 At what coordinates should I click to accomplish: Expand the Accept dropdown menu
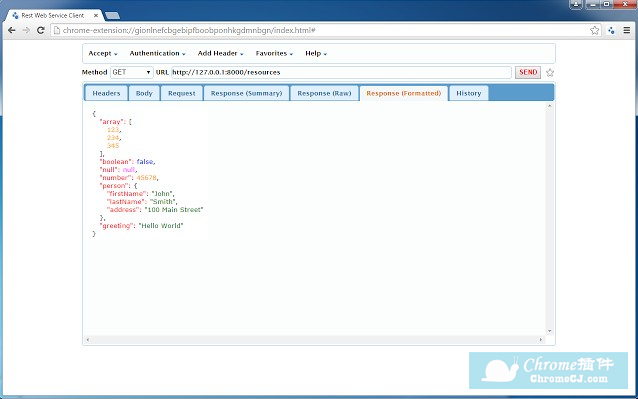[x=103, y=53]
